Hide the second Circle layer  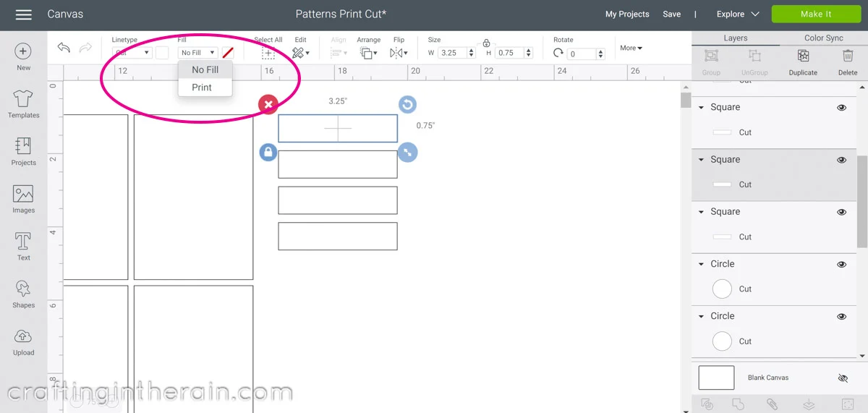point(841,316)
